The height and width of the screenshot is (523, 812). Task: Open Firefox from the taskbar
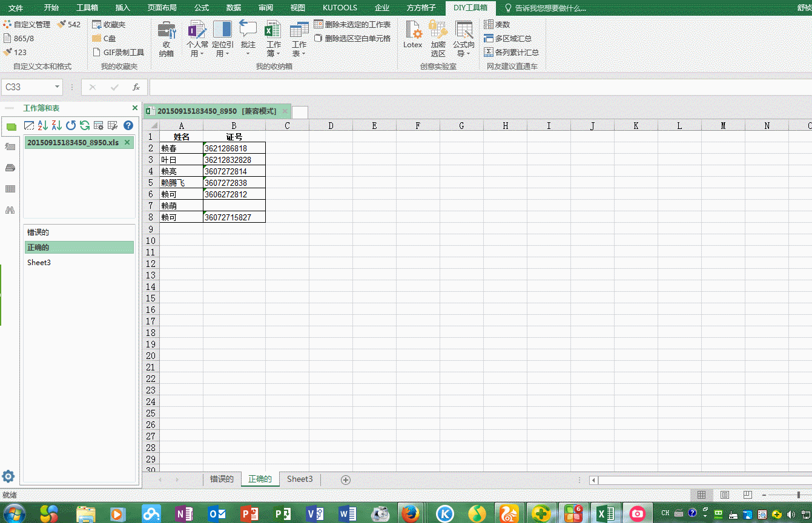[411, 513]
